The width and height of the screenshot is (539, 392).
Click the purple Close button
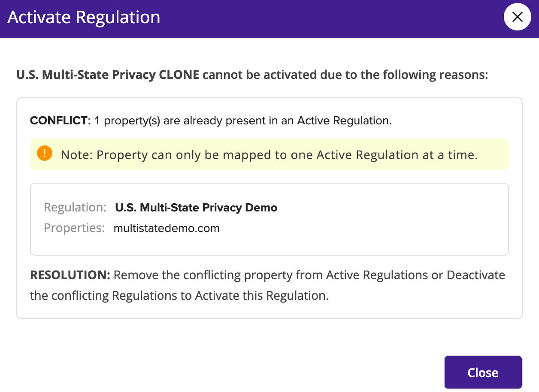tap(483, 372)
